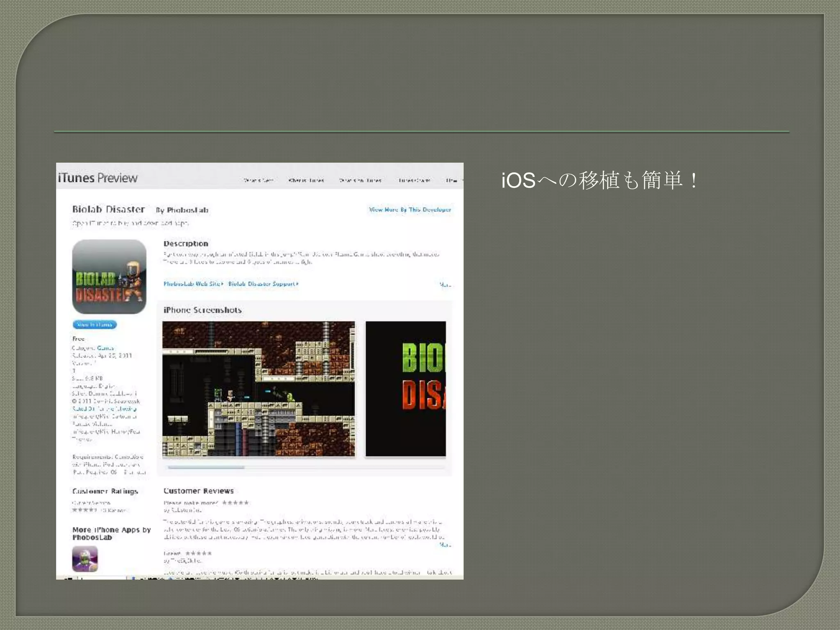Click the Customer Ratings star rating
Screen dimensions: 840x630
pyautogui.click(x=84, y=510)
